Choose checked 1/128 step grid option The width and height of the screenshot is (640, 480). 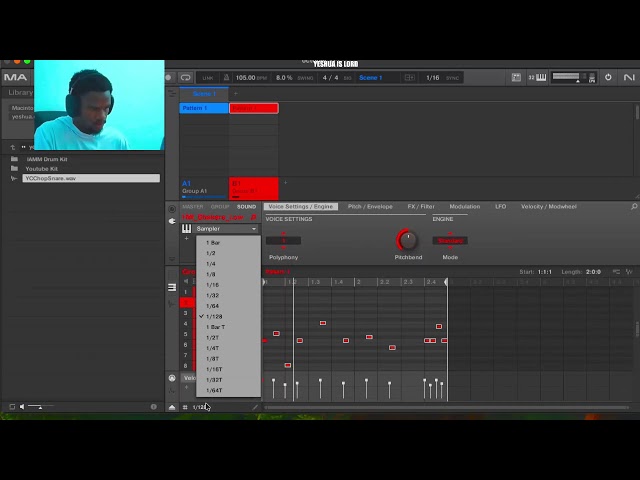point(228,317)
